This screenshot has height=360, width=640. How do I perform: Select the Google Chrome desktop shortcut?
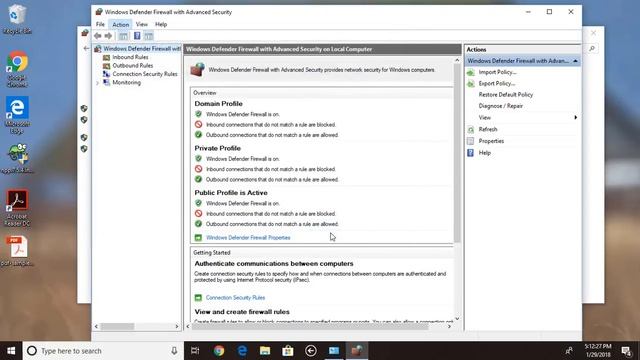point(17,69)
